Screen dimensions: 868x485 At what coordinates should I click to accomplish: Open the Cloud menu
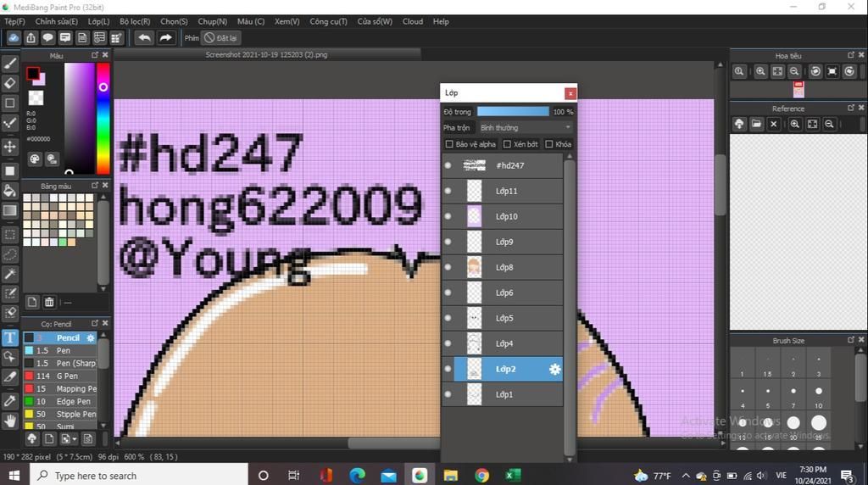(413, 21)
